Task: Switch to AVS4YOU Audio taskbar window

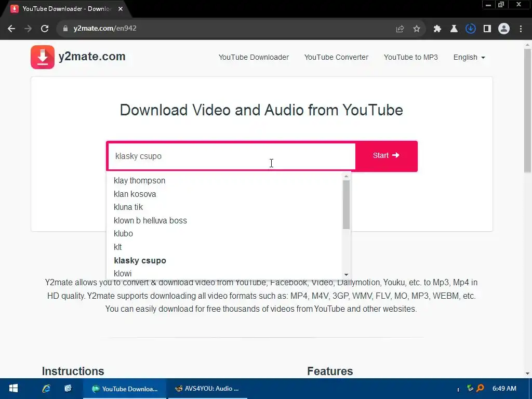Action: (x=207, y=389)
